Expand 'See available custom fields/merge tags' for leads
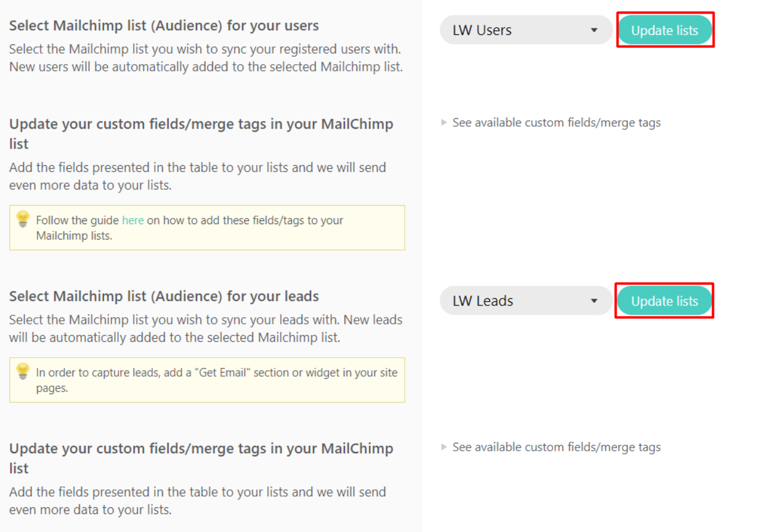The image size is (770, 532). [556, 447]
